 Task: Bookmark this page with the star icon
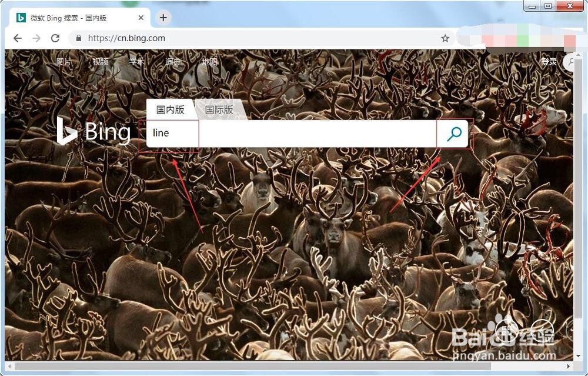click(x=445, y=38)
